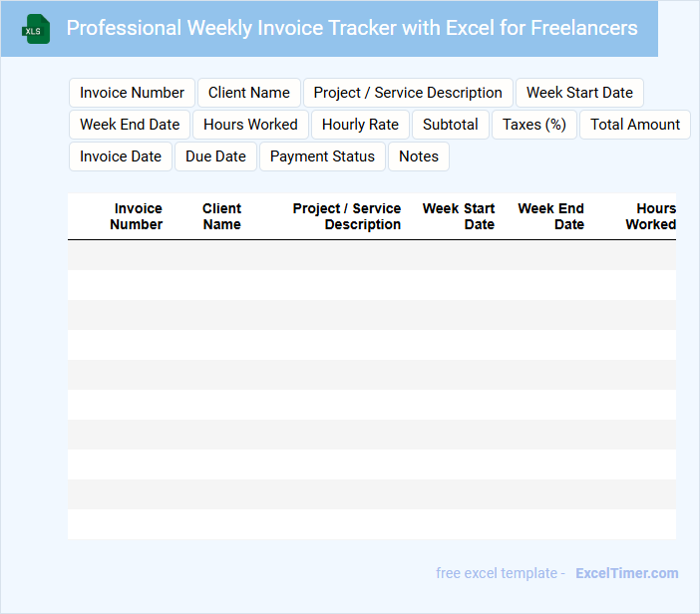Open the ExcelTimer.com link

pos(627,573)
